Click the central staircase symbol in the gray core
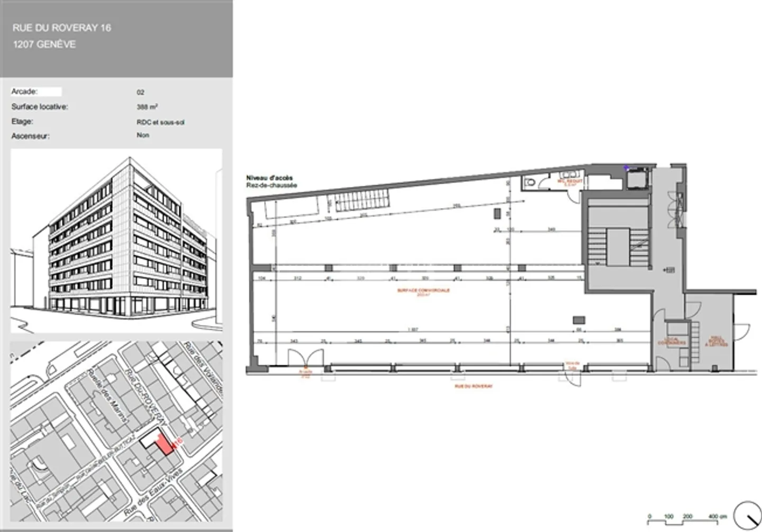Image resolution: width=762 pixels, height=532 pixels. coord(618,247)
